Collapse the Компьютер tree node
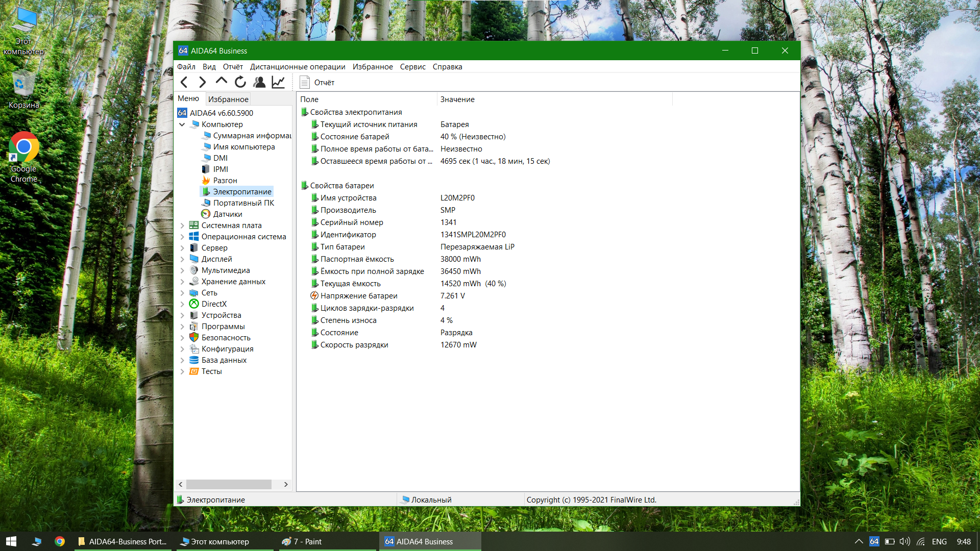The width and height of the screenshot is (980, 551). (182, 124)
